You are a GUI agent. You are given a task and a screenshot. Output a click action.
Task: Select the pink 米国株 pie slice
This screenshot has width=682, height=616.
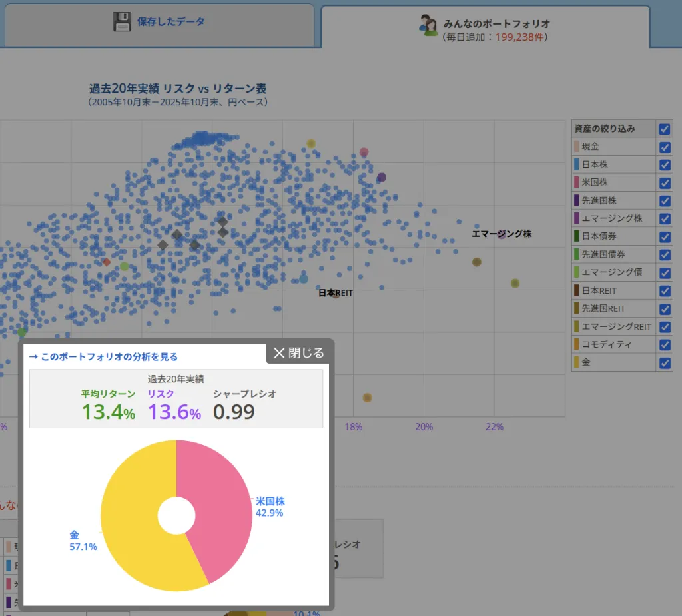(x=220, y=506)
